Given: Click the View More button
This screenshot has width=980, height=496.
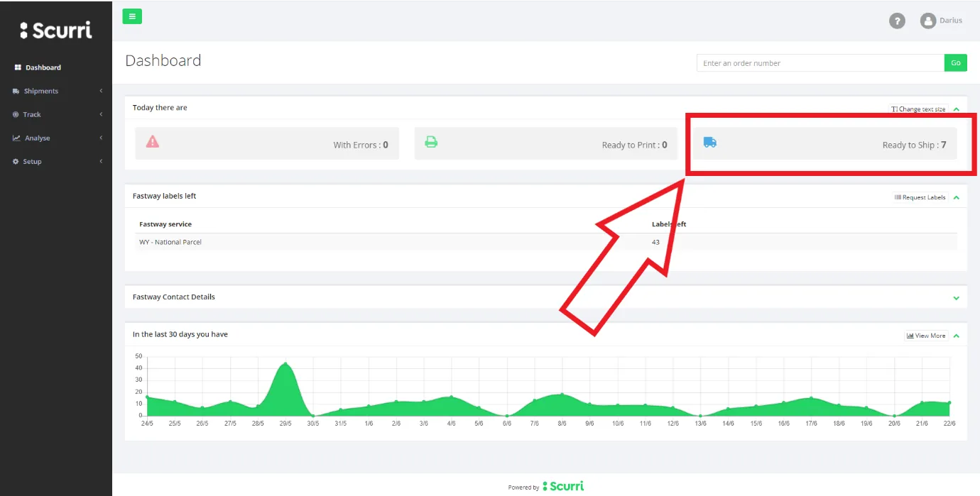Looking at the screenshot, I should [926, 336].
